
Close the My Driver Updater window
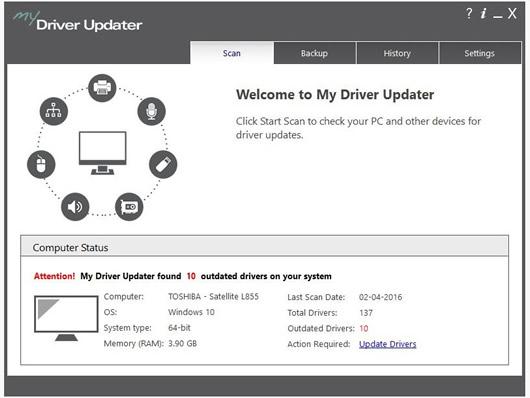click(512, 14)
